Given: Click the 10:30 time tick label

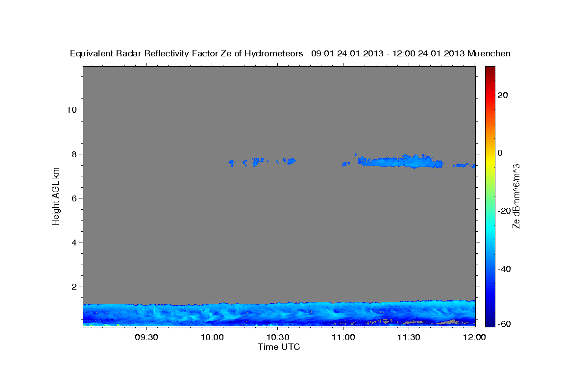Looking at the screenshot, I should (278, 337).
